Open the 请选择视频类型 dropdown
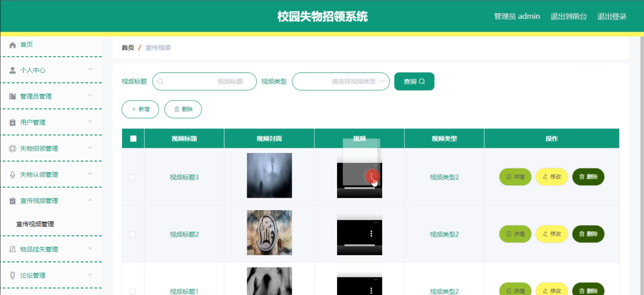This screenshot has width=644, height=295. tap(341, 81)
